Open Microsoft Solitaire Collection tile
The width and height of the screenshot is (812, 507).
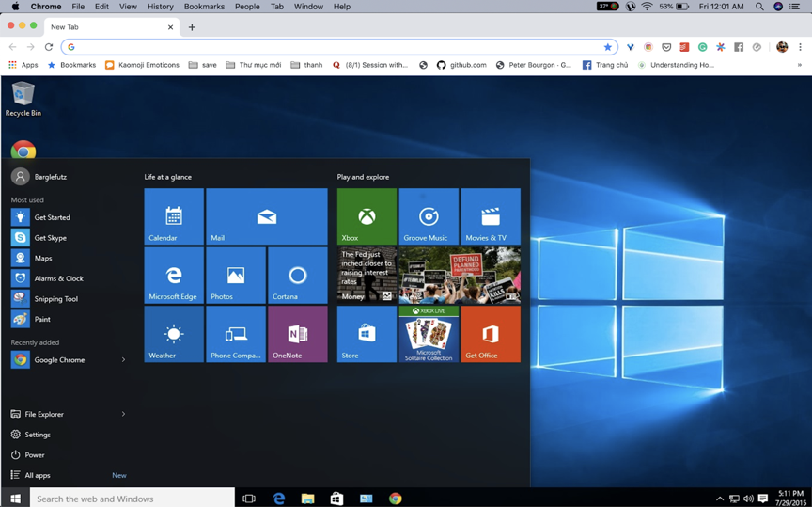(x=429, y=334)
